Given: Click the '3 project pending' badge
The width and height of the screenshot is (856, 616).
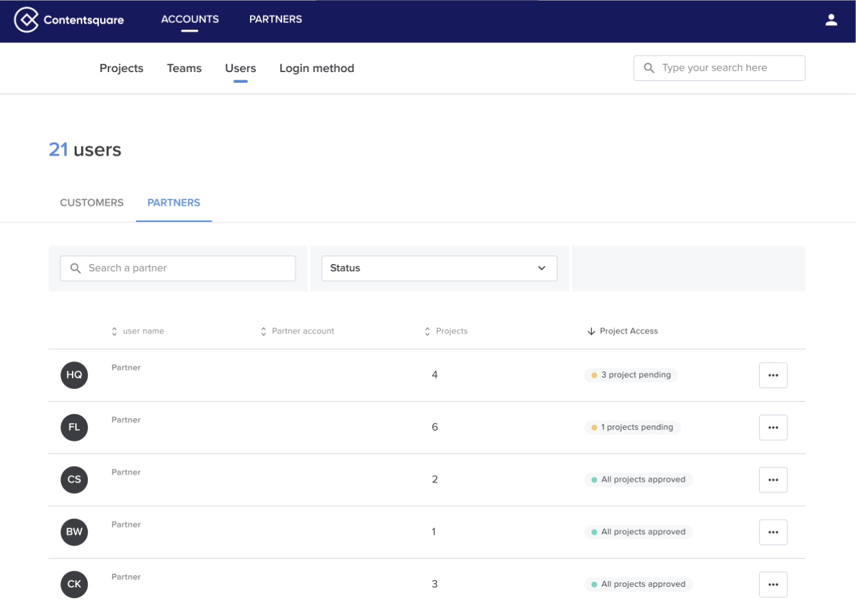Looking at the screenshot, I should [x=631, y=375].
